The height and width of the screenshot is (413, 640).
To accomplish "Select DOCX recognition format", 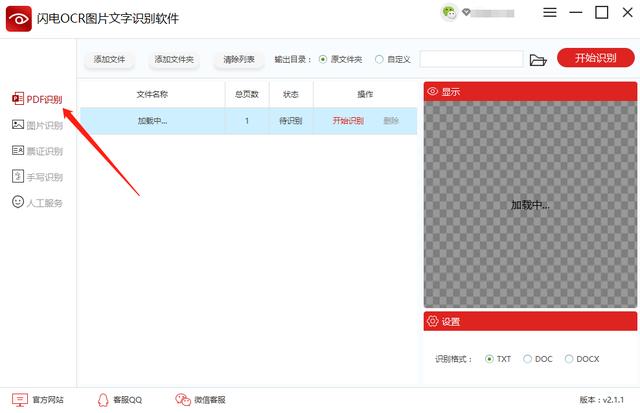I will tap(582, 359).
